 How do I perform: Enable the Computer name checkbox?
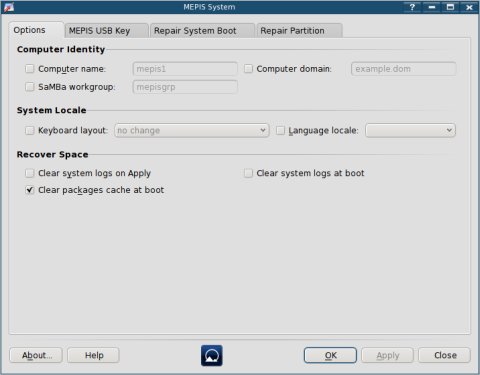click(30, 69)
